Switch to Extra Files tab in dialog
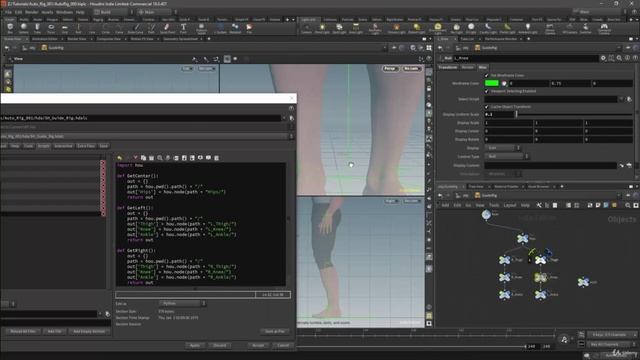The image size is (640, 360). 86,146
